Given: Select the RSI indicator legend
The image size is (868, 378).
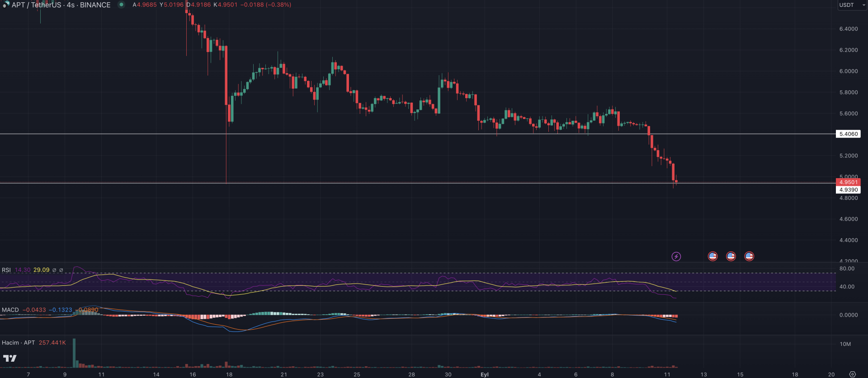Looking at the screenshot, I should [x=6, y=270].
